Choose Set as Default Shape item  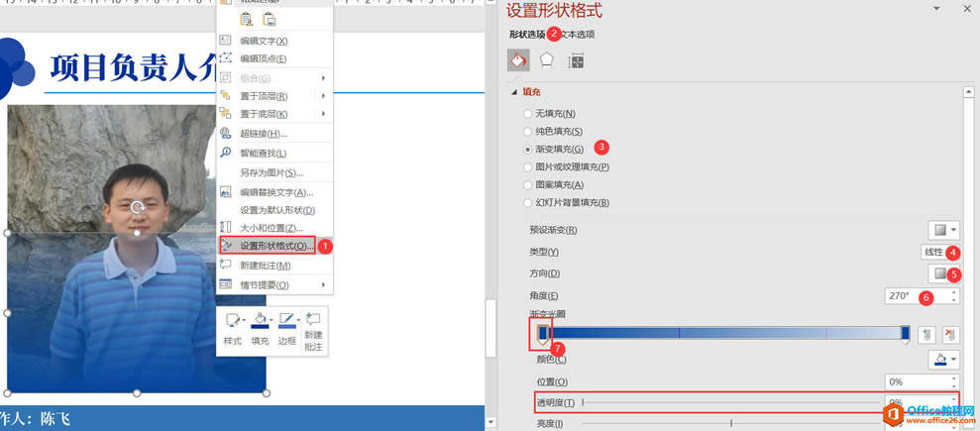(274, 210)
